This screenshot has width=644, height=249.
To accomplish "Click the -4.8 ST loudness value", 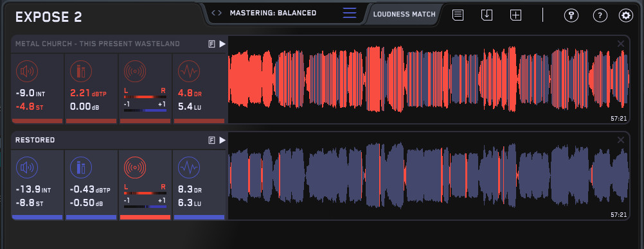I will pyautogui.click(x=29, y=107).
